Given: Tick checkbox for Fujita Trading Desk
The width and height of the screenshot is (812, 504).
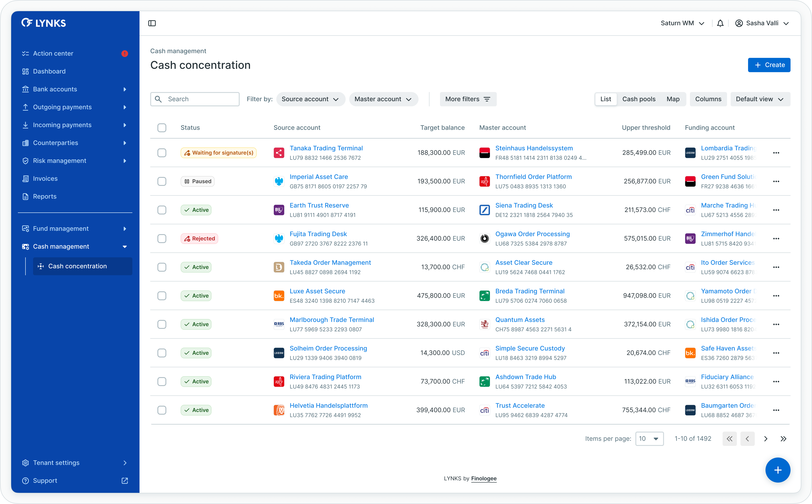Looking at the screenshot, I should click(162, 239).
